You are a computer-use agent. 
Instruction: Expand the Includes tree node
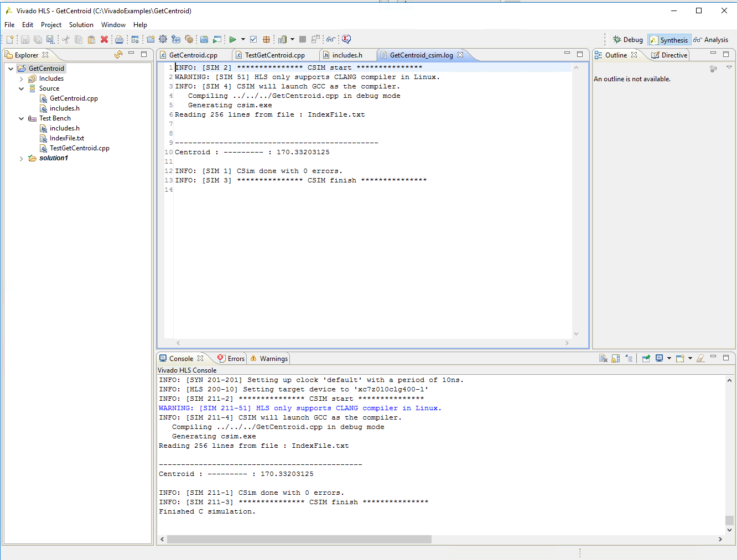(x=21, y=78)
